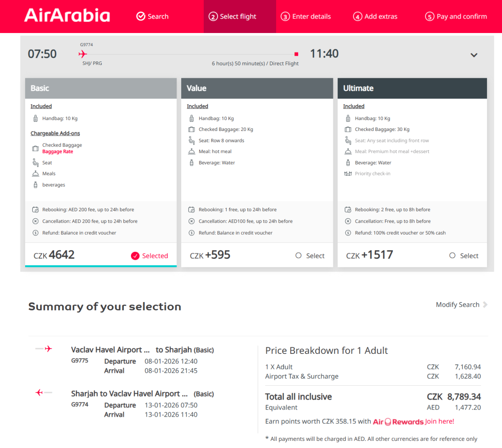The width and height of the screenshot is (502, 448).
Task: Open the Baggage Rate link
Action: 58,152
